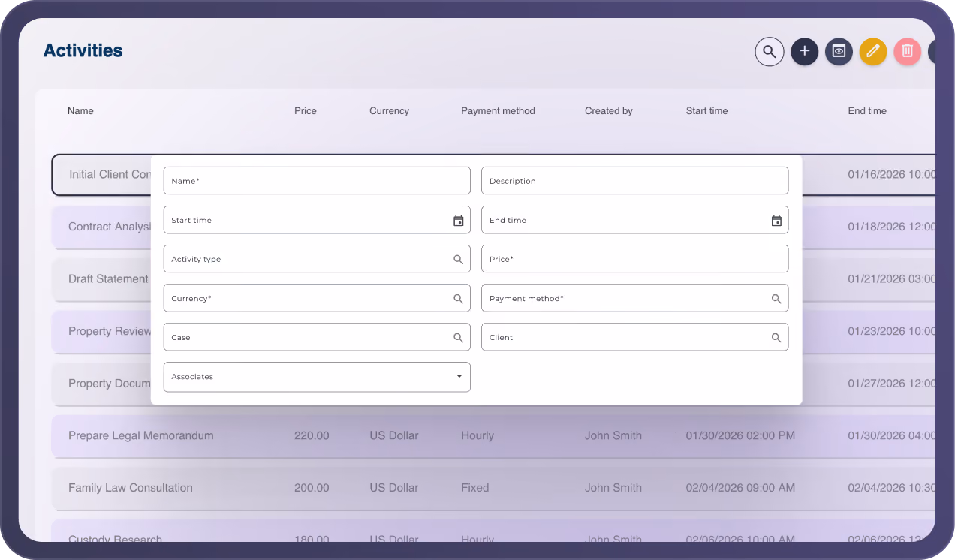
Task: Focus the End time field
Action: [635, 220]
